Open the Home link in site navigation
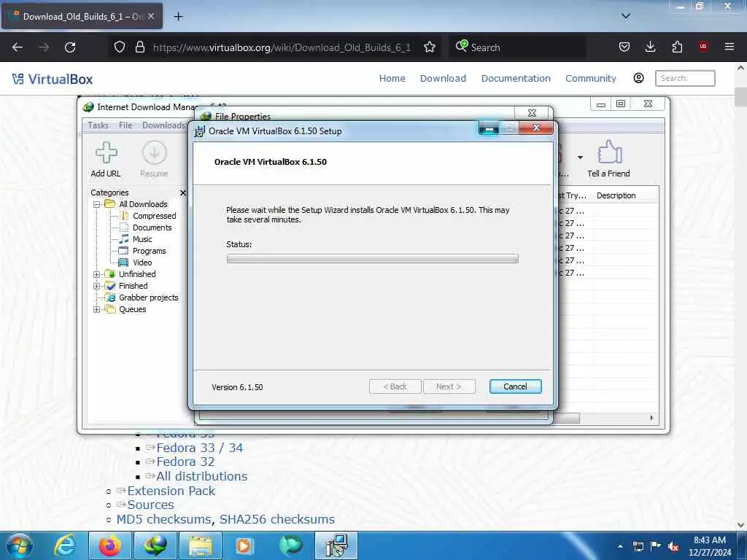This screenshot has height=560, width=747. [392, 79]
